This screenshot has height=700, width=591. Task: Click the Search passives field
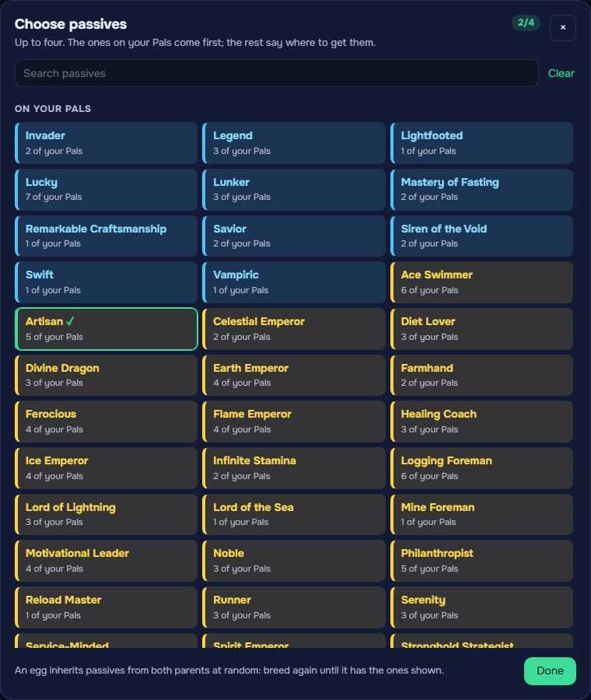pyautogui.click(x=276, y=73)
